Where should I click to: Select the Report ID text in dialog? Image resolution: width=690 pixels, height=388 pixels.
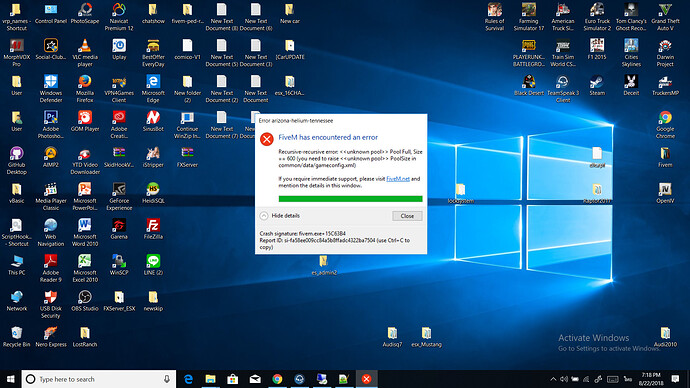coord(334,244)
